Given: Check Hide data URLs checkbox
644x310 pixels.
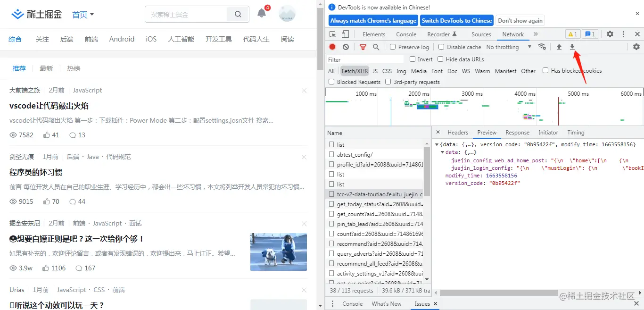Looking at the screenshot, I should (x=440, y=59).
